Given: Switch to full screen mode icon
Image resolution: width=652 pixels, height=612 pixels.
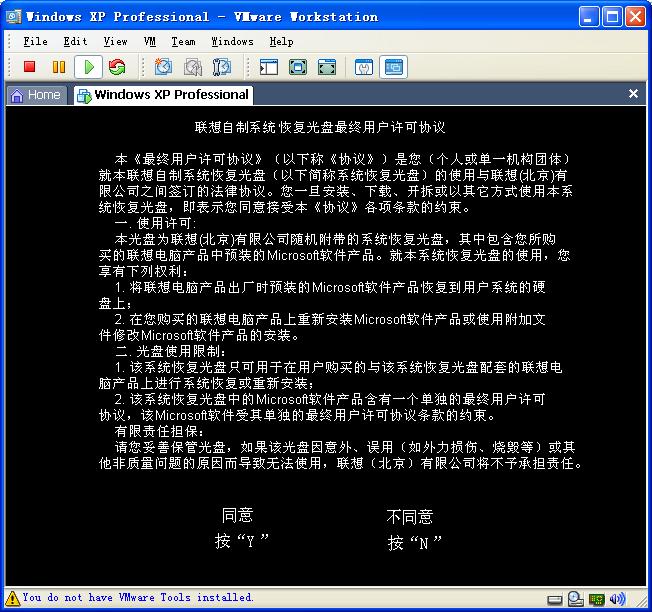Looking at the screenshot, I should [298, 67].
